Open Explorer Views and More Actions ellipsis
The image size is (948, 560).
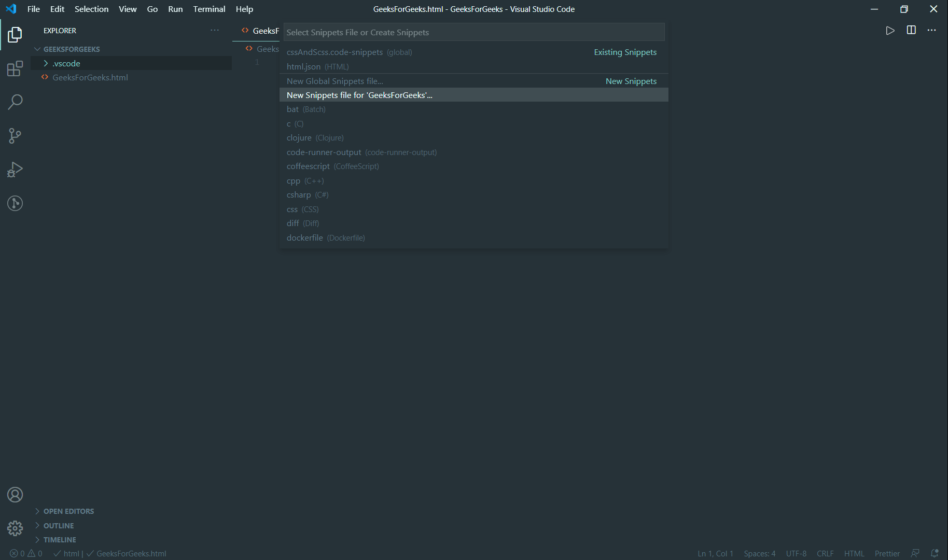point(215,30)
